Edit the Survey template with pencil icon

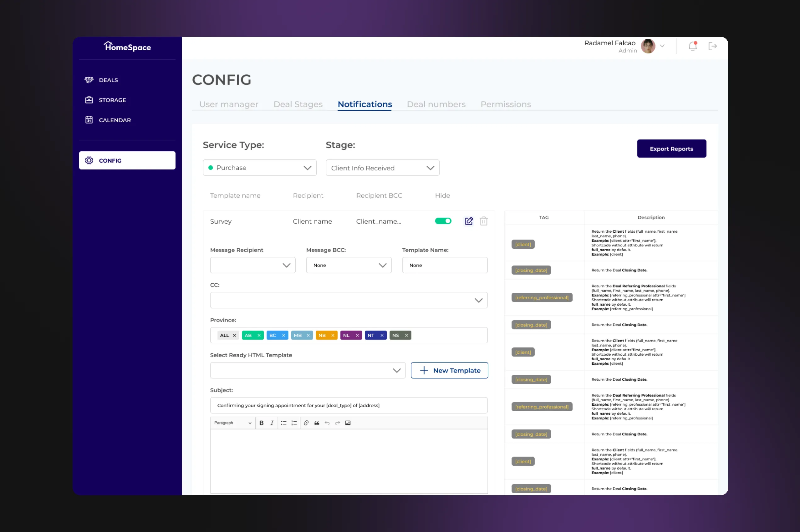click(469, 221)
